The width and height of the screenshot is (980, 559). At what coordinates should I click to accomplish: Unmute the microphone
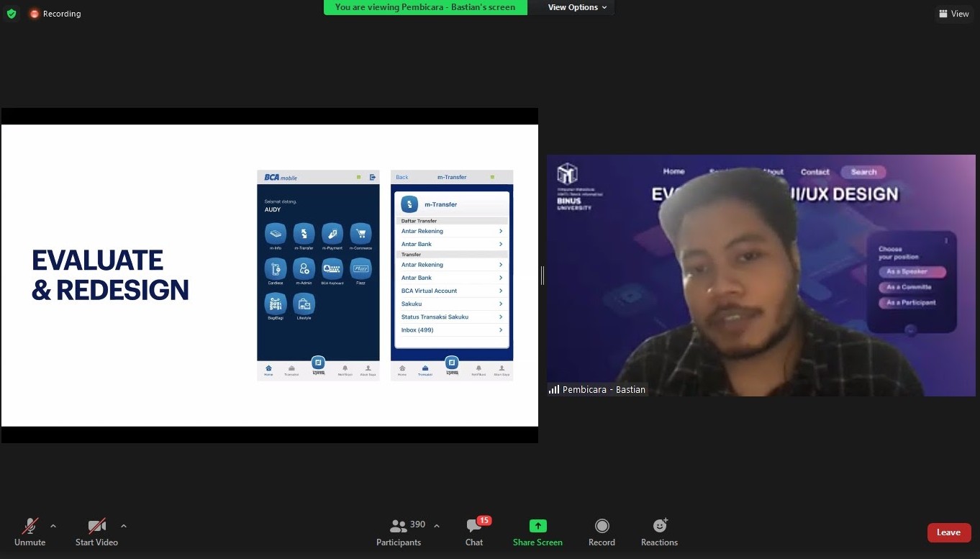click(30, 532)
